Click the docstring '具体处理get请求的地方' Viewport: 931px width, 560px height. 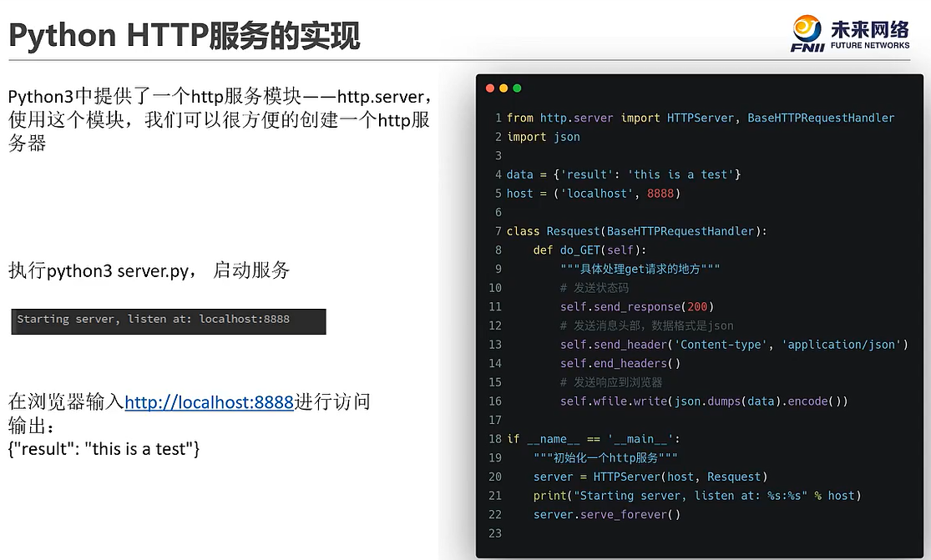click(x=640, y=270)
